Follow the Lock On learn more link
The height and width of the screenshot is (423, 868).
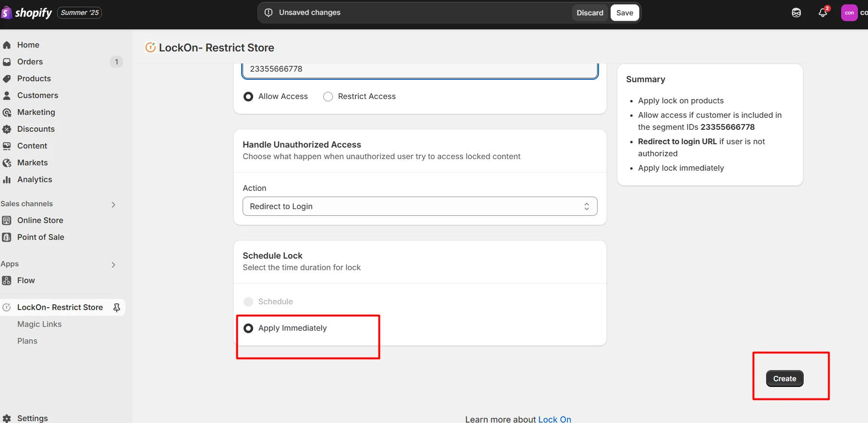click(555, 419)
